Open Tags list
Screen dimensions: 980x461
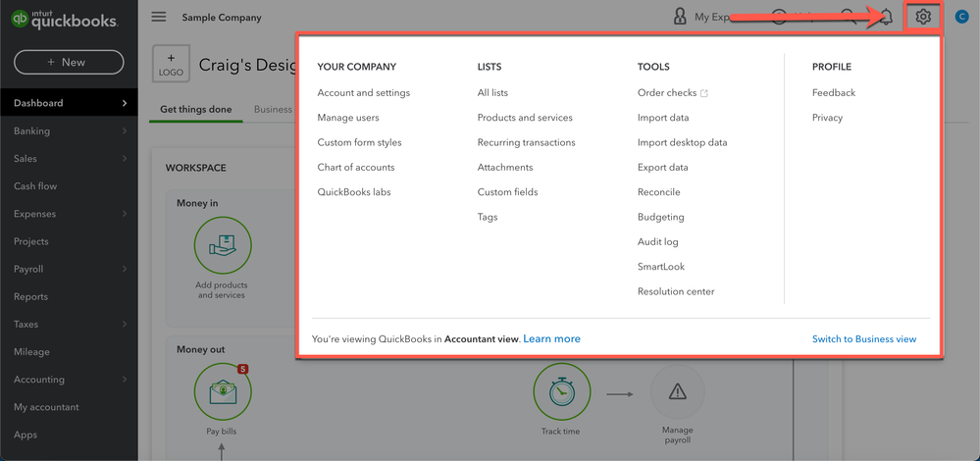click(x=488, y=217)
